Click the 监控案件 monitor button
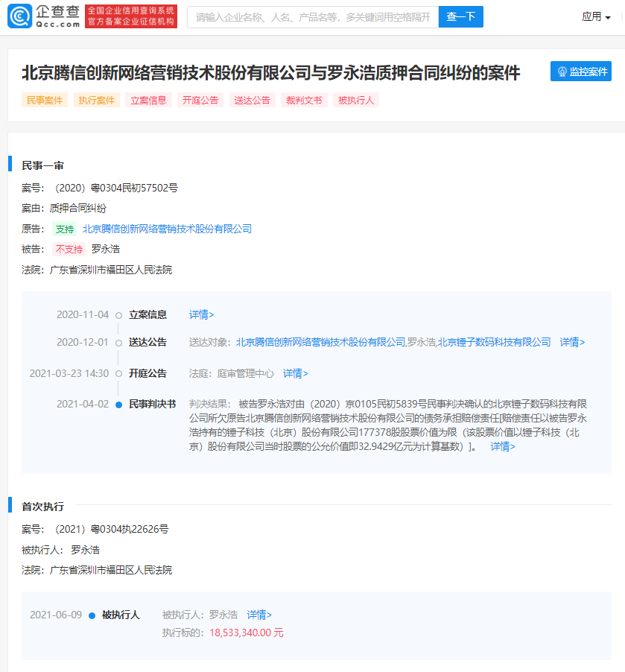625x672 pixels. pyautogui.click(x=580, y=72)
